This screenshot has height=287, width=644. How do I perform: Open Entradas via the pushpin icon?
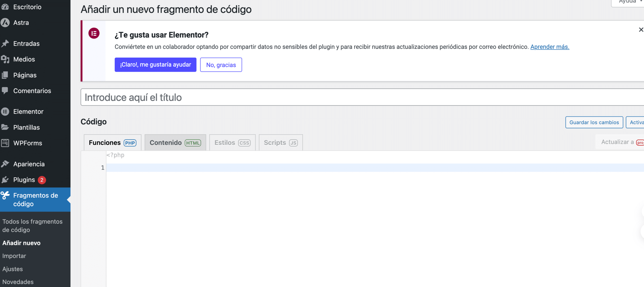pos(5,44)
